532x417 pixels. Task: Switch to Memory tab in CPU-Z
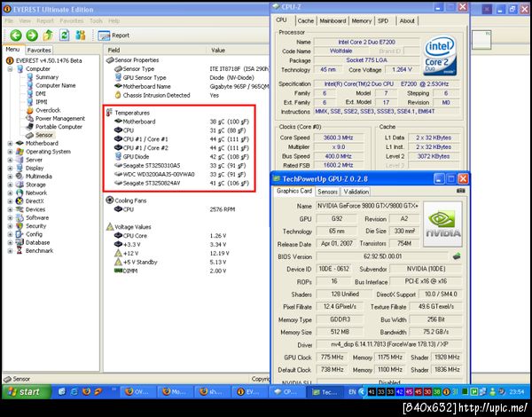[362, 20]
